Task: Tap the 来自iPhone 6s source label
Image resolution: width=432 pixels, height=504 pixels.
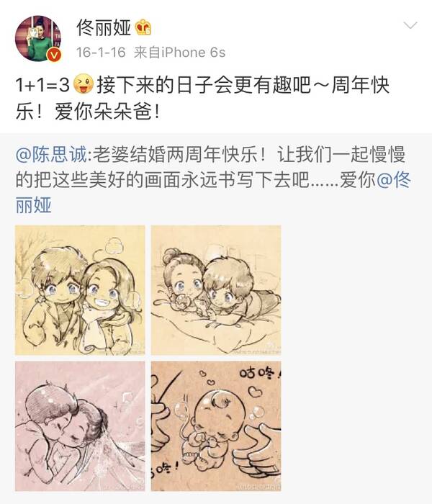Action: (180, 53)
